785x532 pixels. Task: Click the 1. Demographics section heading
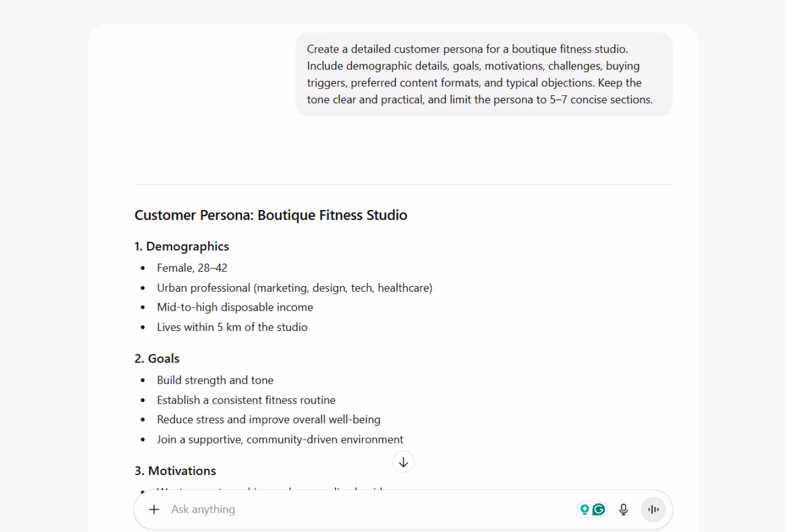click(x=181, y=246)
